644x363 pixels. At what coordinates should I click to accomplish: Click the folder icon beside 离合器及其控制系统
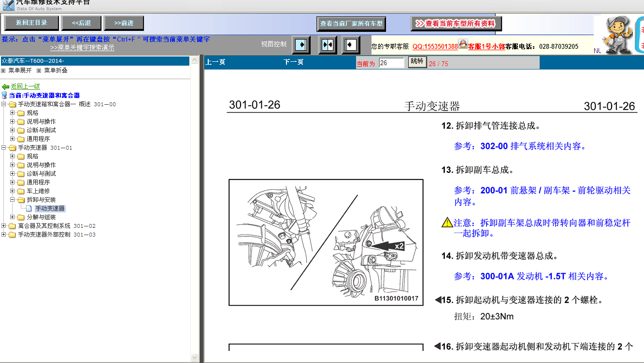coord(12,226)
